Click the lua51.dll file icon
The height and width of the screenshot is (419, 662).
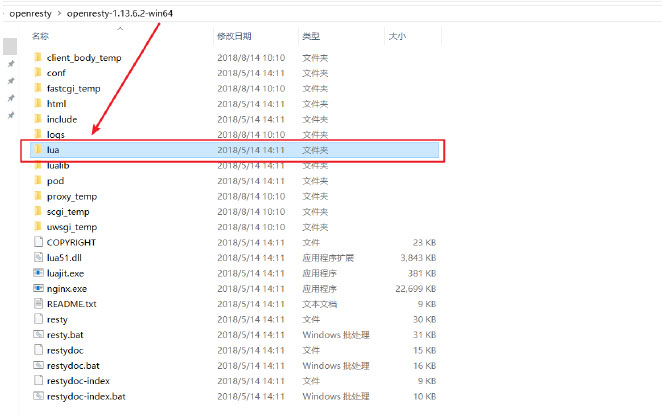click(38, 257)
